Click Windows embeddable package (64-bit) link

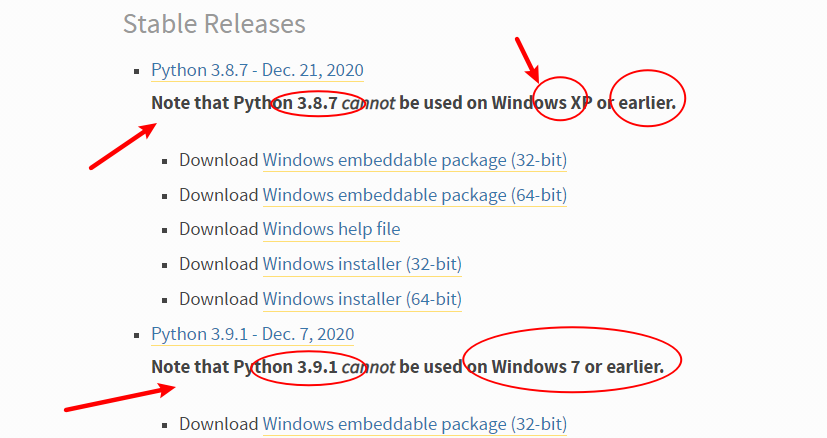pyautogui.click(x=415, y=195)
